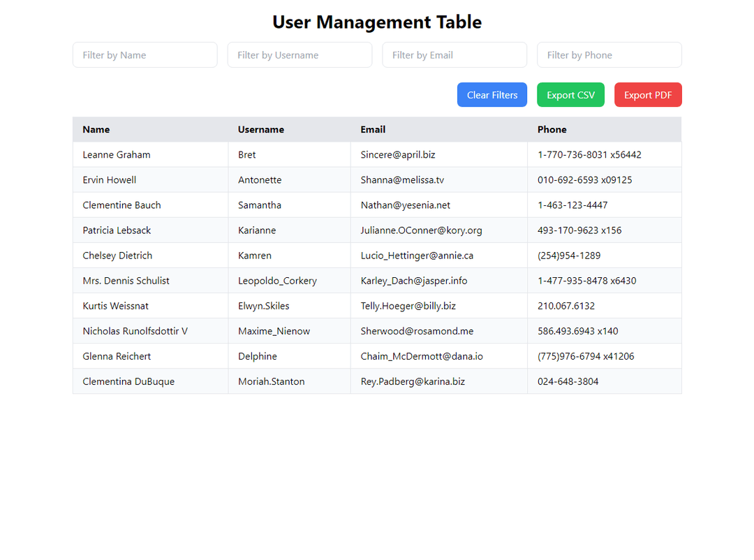Viewport: 754px width, 560px height.
Task: Export the table using Export CSV
Action: tap(570, 95)
